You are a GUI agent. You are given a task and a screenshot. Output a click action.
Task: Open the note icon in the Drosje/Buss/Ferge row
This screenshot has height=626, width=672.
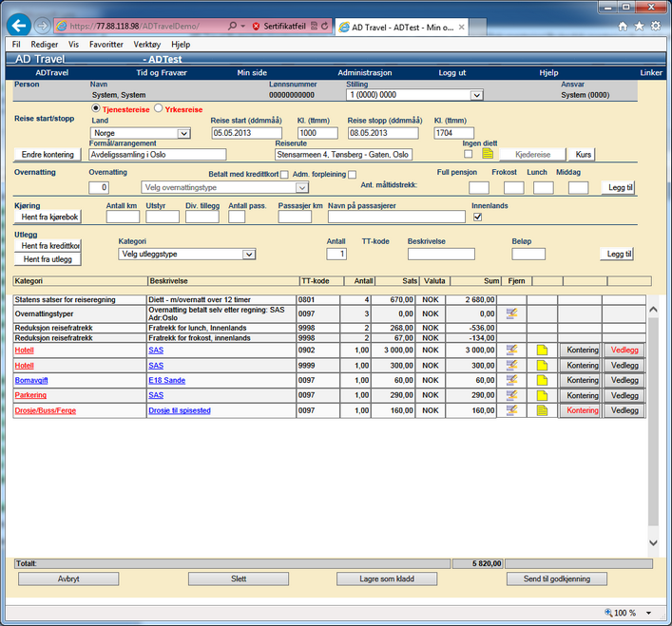542,410
